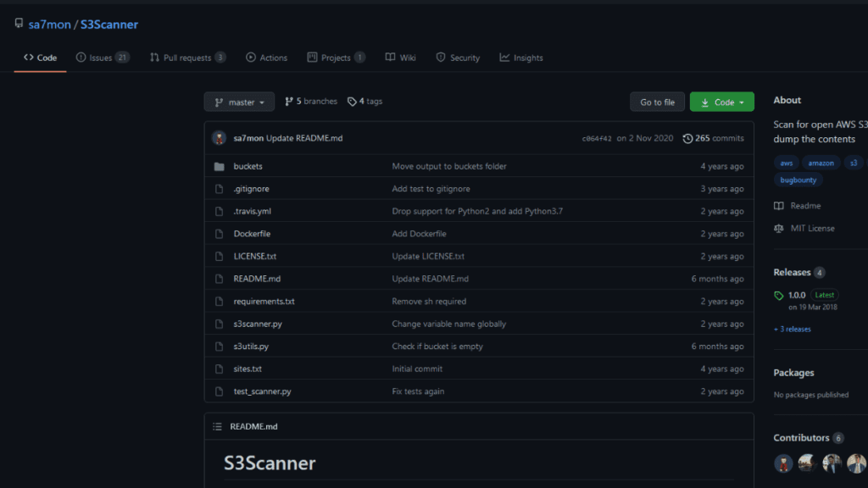The width and height of the screenshot is (868, 488).
Task: Select the aws topic tag
Action: coord(787,164)
